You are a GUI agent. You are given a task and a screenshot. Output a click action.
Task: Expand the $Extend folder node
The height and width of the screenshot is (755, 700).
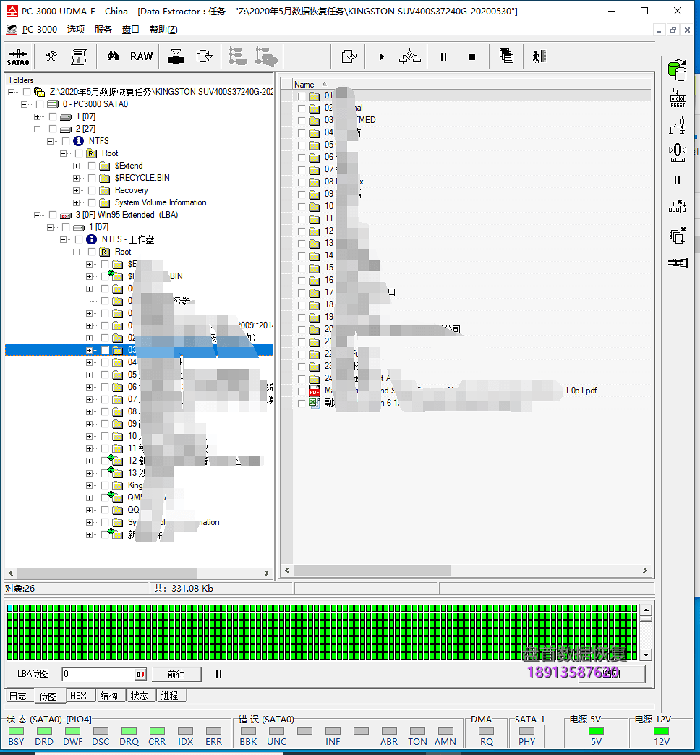pos(76,166)
